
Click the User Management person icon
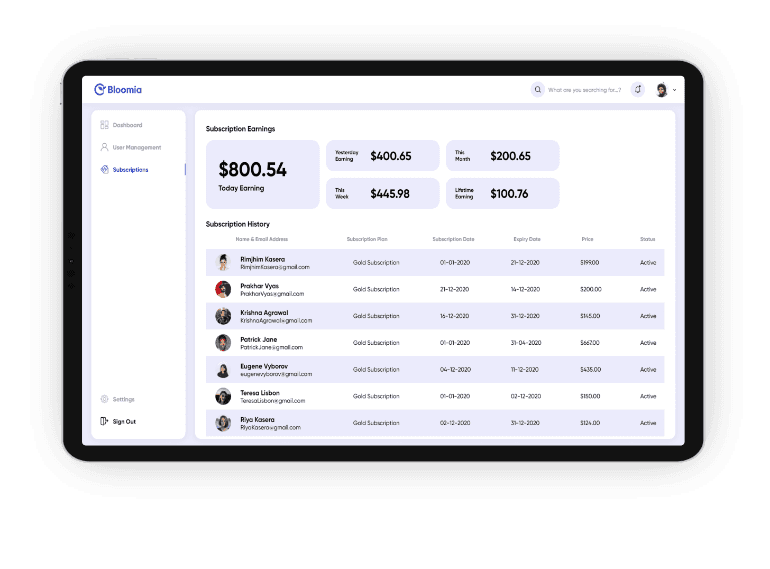104,147
